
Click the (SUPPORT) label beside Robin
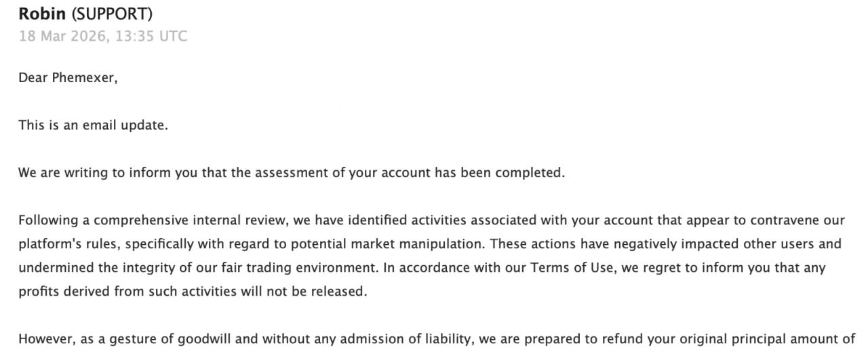click(112, 14)
